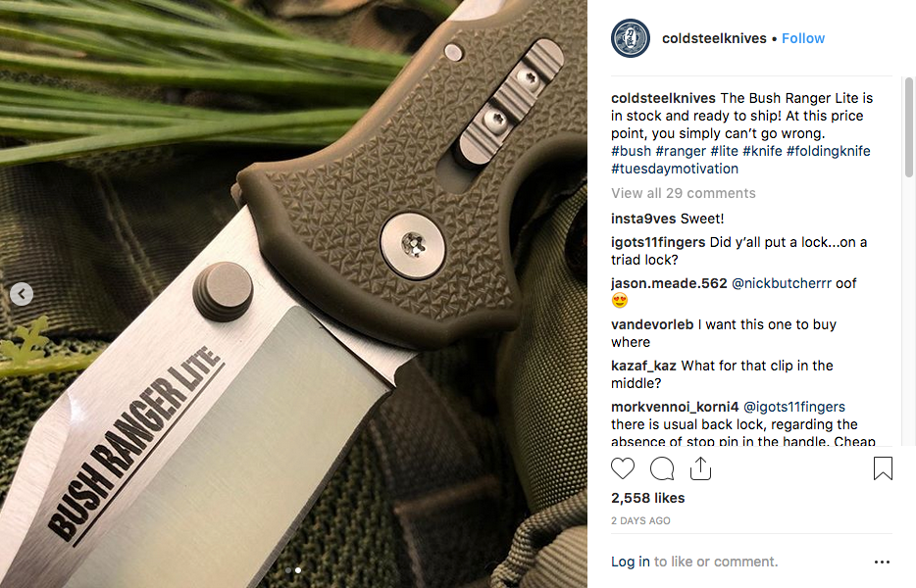Like the post with heart icon
This screenshot has height=588, width=916.
[622, 468]
